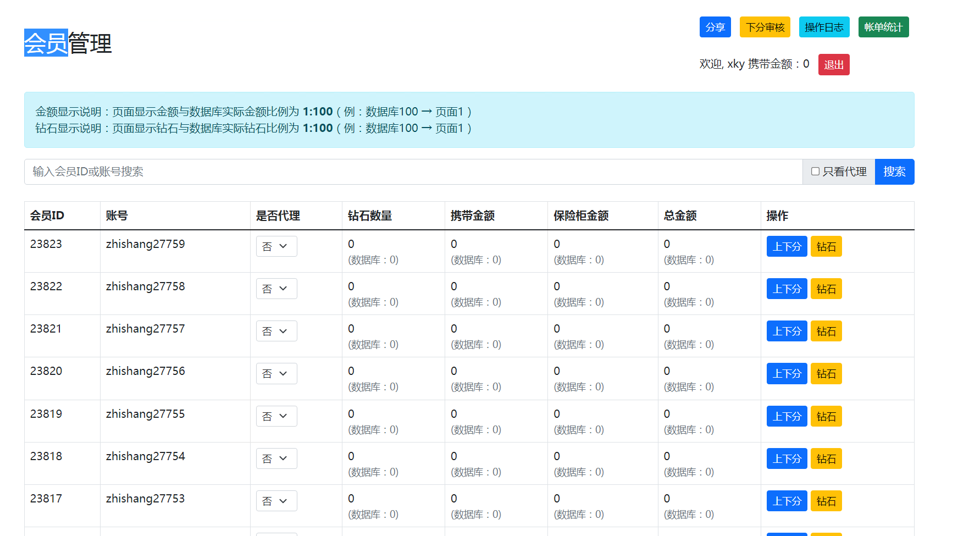Log out with the red 退出 button
Viewport: 980px width, 536px height.
click(x=833, y=64)
